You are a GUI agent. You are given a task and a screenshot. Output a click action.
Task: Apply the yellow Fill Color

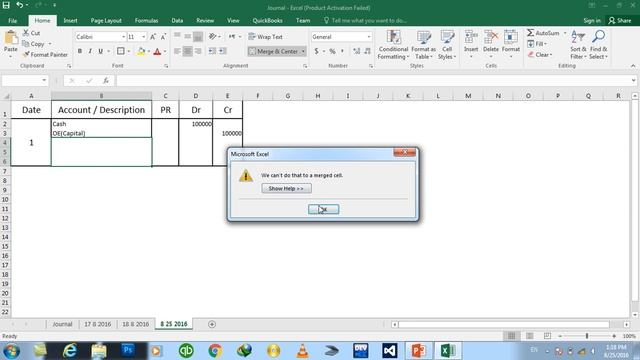coord(141,51)
